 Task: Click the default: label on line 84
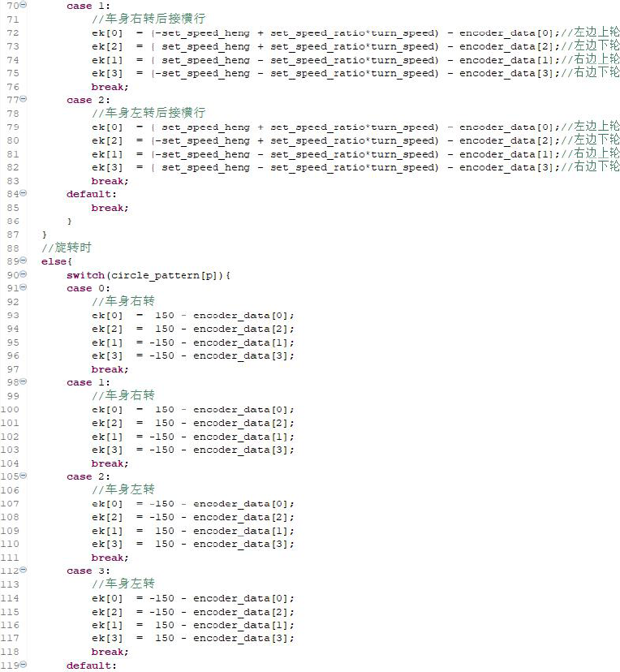click(x=92, y=194)
